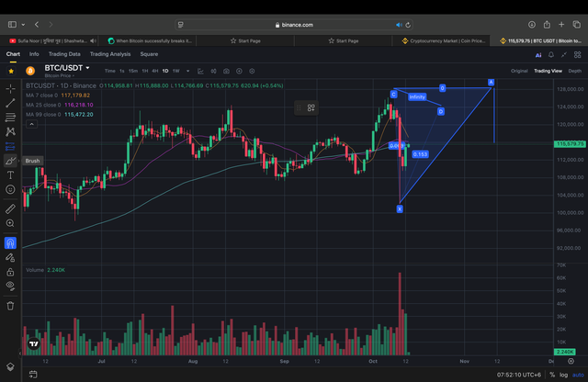588x382 pixels.
Task: Toggle auto scale on the price axis
Action: pyautogui.click(x=578, y=375)
